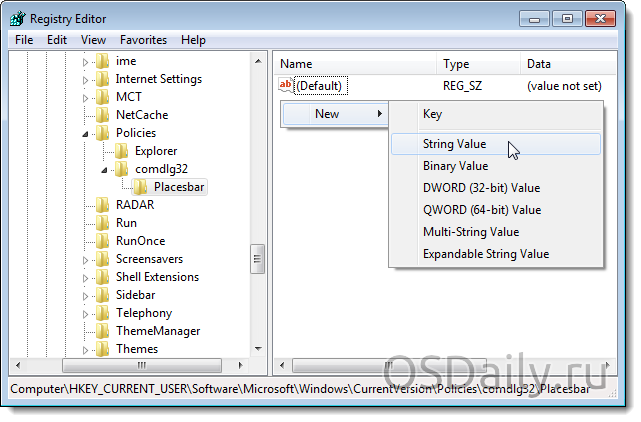
Task: Click the comdlg32 folder icon
Action: click(122, 169)
